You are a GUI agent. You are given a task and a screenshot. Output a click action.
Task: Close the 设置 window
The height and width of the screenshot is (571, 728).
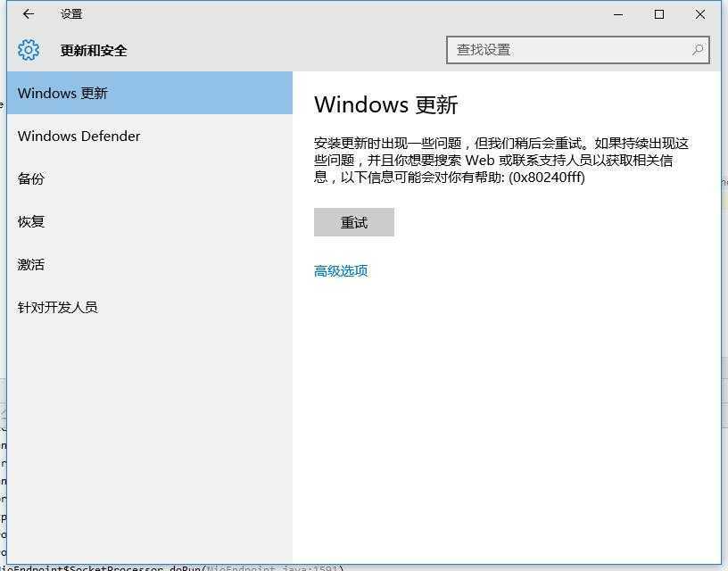pos(700,14)
